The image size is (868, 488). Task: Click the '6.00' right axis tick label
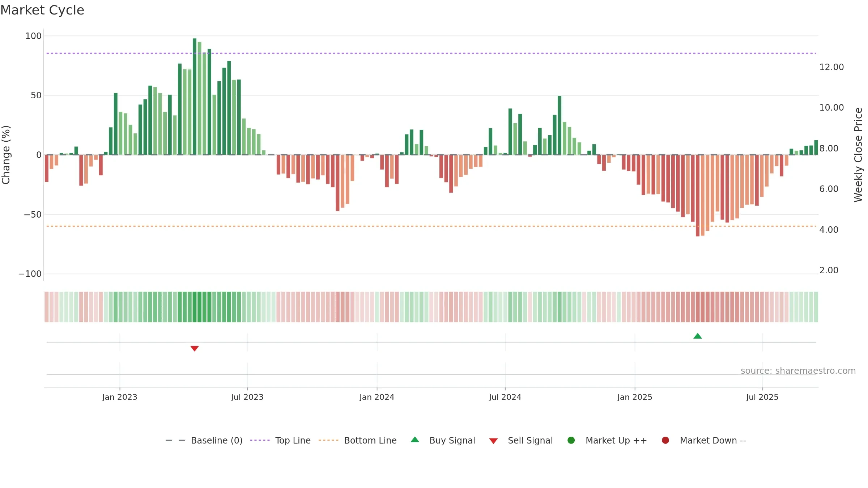829,189
